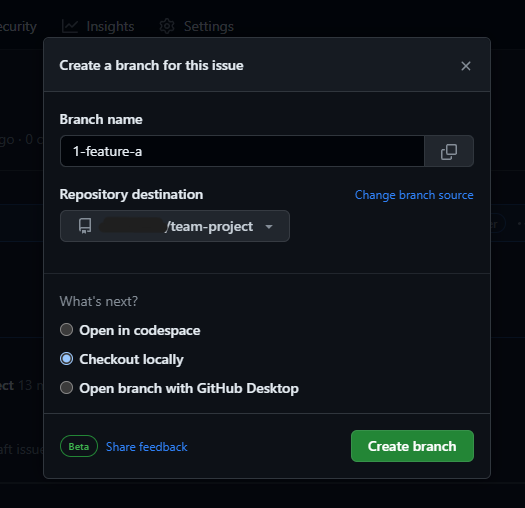Open Change branch source link

pyautogui.click(x=414, y=195)
